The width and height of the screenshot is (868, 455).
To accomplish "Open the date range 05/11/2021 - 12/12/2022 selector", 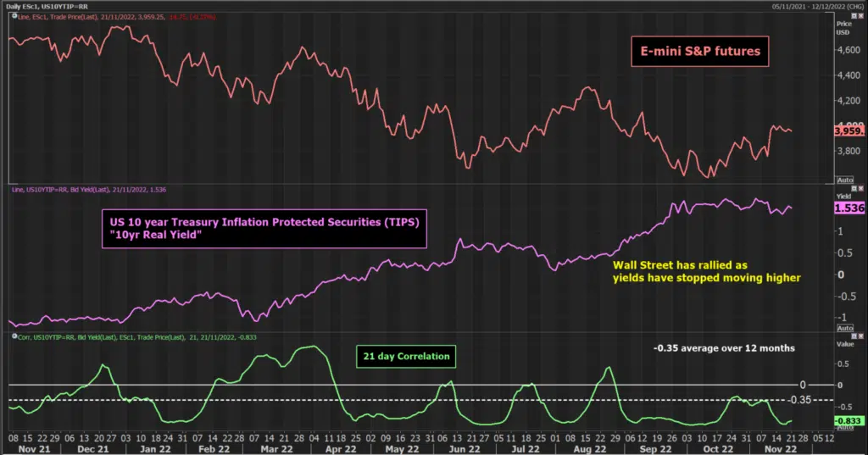I will coord(817,7).
